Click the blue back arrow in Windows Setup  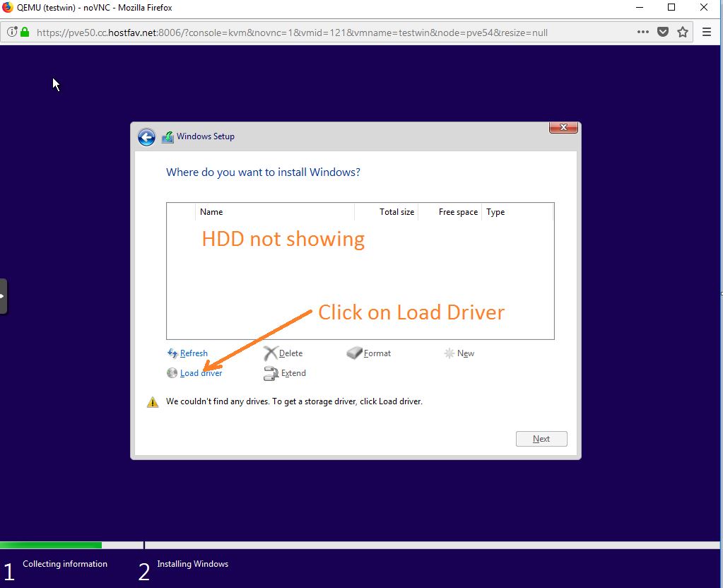coord(146,137)
